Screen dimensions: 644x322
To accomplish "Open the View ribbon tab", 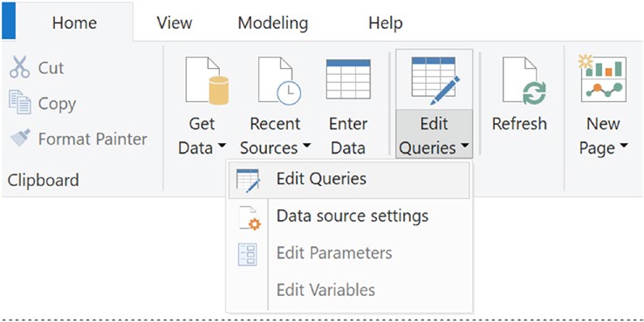I will (x=175, y=23).
